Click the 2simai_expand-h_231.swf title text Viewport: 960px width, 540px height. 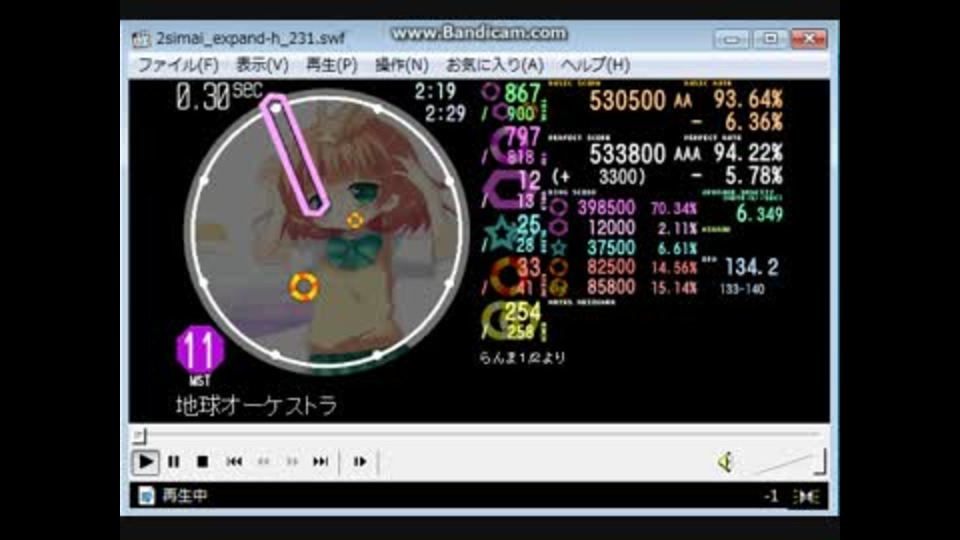pyautogui.click(x=250, y=39)
